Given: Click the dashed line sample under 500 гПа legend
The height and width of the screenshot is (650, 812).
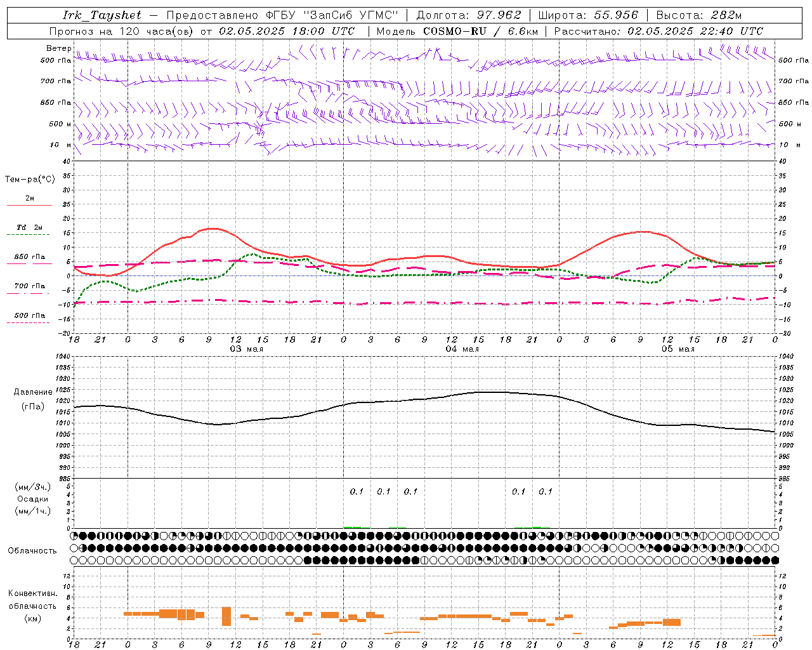Looking at the screenshot, I should [x=28, y=323].
